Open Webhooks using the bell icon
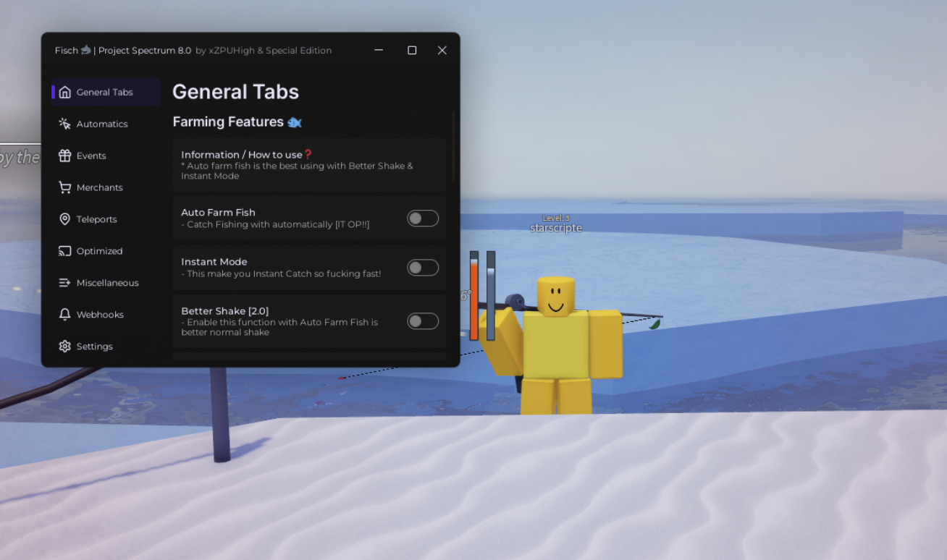The width and height of the screenshot is (947, 560). click(x=65, y=315)
